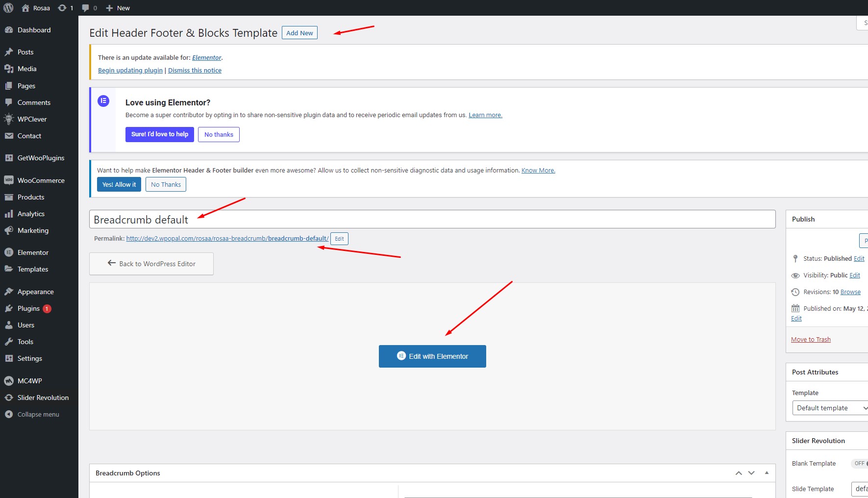The height and width of the screenshot is (498, 868).
Task: Toggle the Blank Template switch
Action: pos(860,463)
